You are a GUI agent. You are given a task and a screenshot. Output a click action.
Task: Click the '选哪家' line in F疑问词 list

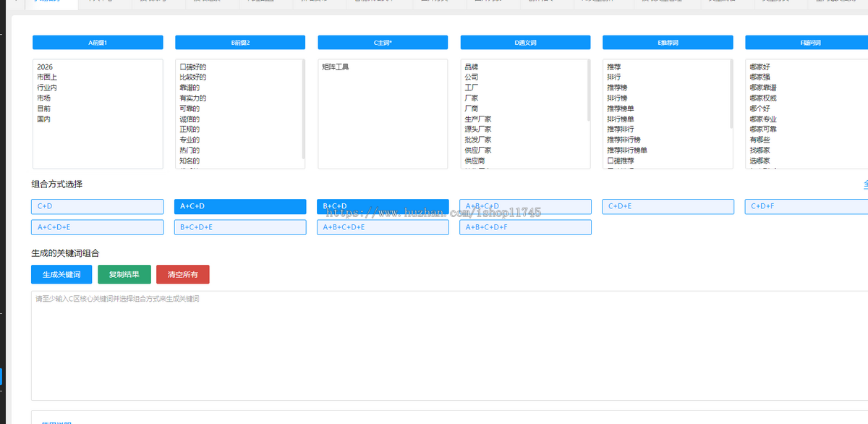tap(759, 161)
